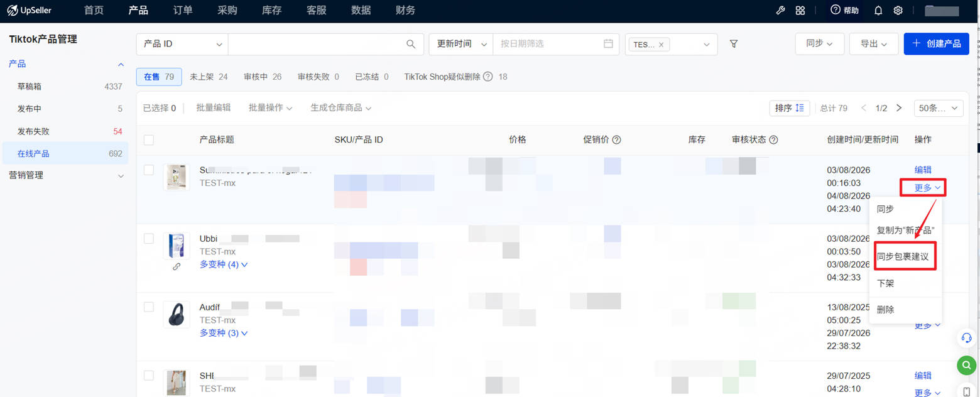This screenshot has height=397, width=980.
Task: Open the 批量操作 dropdown
Action: tap(270, 108)
